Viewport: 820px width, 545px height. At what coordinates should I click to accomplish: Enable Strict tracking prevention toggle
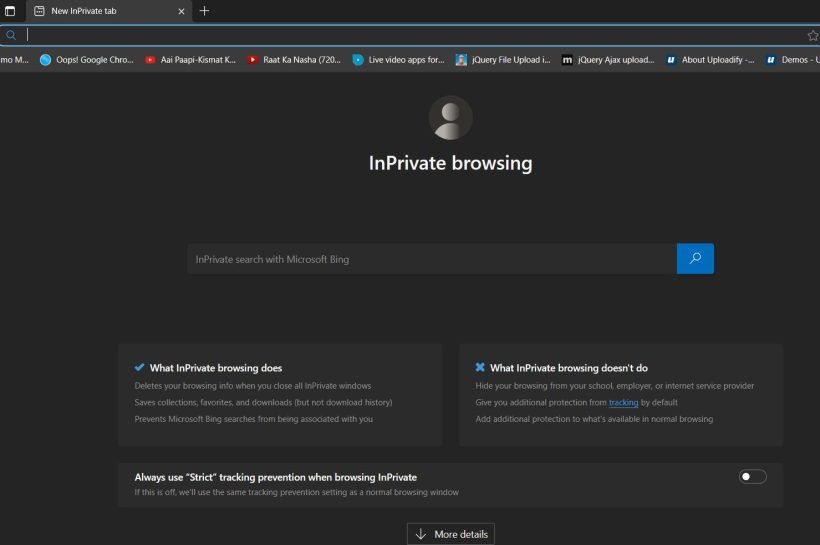click(752, 477)
